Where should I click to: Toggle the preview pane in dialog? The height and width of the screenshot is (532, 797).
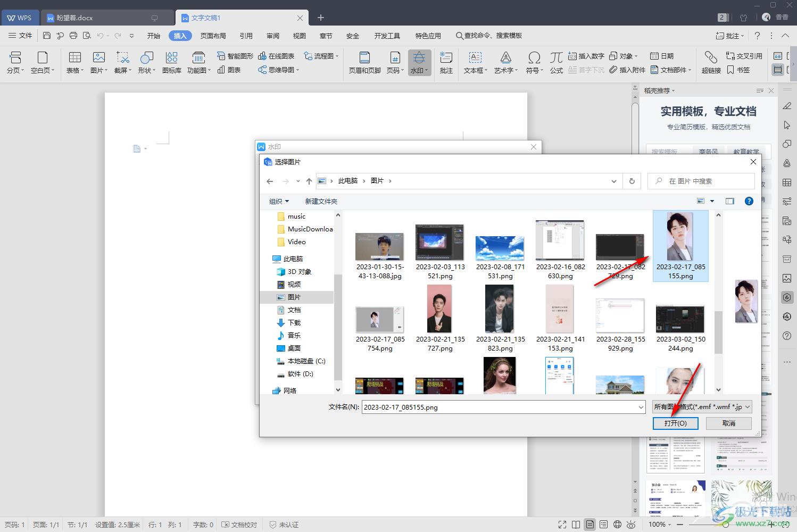pyautogui.click(x=729, y=201)
